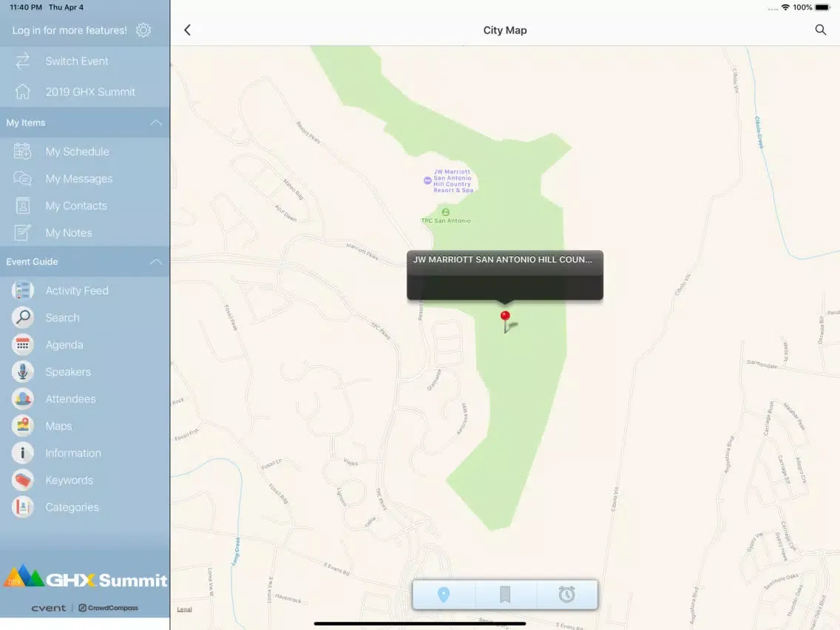Collapse the Event Guide section
Image resolution: width=840 pixels, height=630 pixels.
[x=156, y=262]
